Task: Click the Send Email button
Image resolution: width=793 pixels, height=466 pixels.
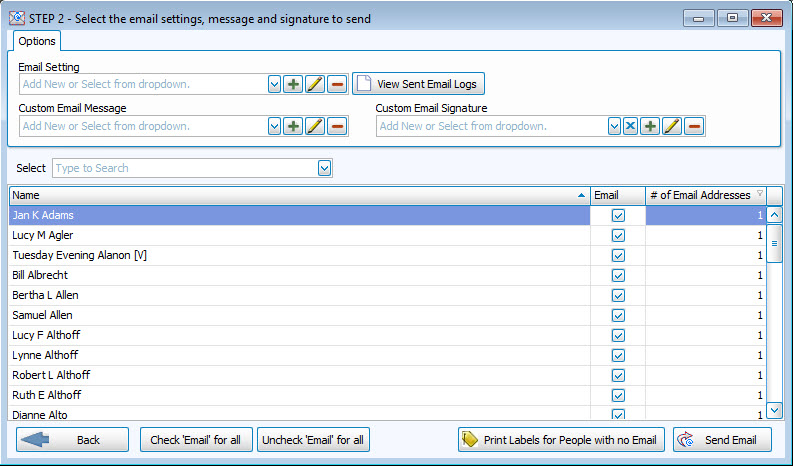Action: pos(722,440)
